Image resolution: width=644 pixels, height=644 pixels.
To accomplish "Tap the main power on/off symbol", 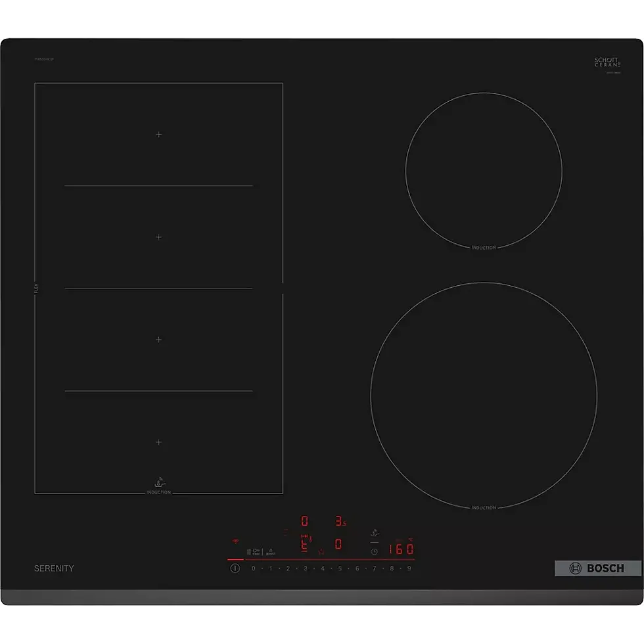I will pyautogui.click(x=235, y=568).
